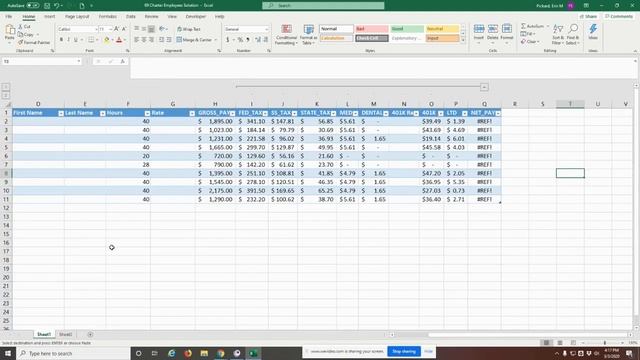Center text horizontally

coord(144,40)
